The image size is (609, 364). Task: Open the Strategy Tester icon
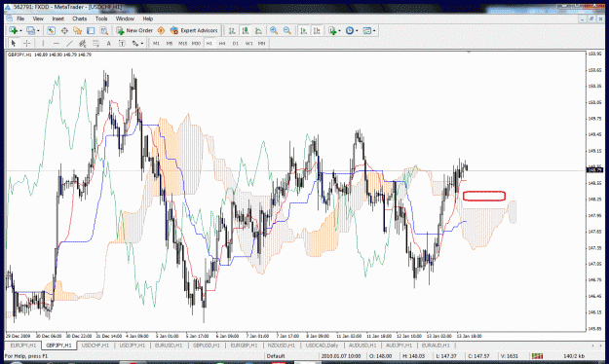pos(103,30)
